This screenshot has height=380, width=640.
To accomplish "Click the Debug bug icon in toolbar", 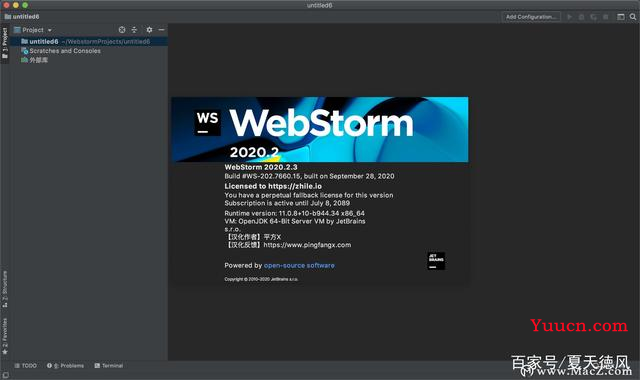I will tap(582, 17).
